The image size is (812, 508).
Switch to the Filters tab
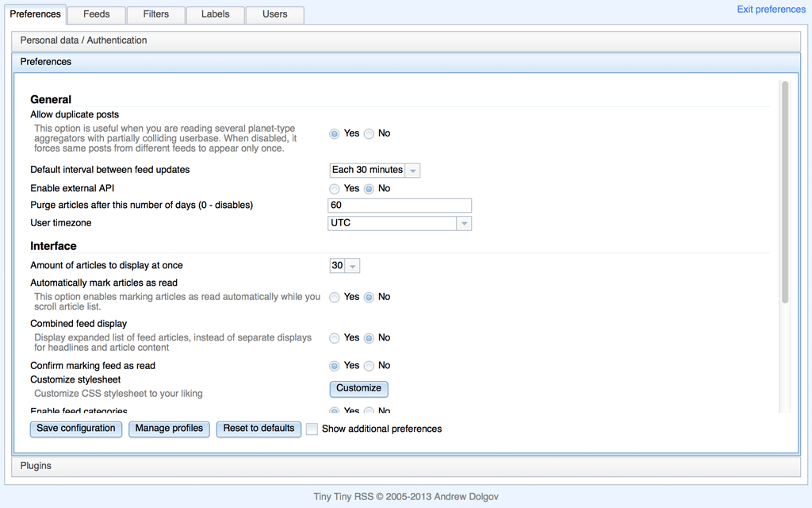coord(155,14)
